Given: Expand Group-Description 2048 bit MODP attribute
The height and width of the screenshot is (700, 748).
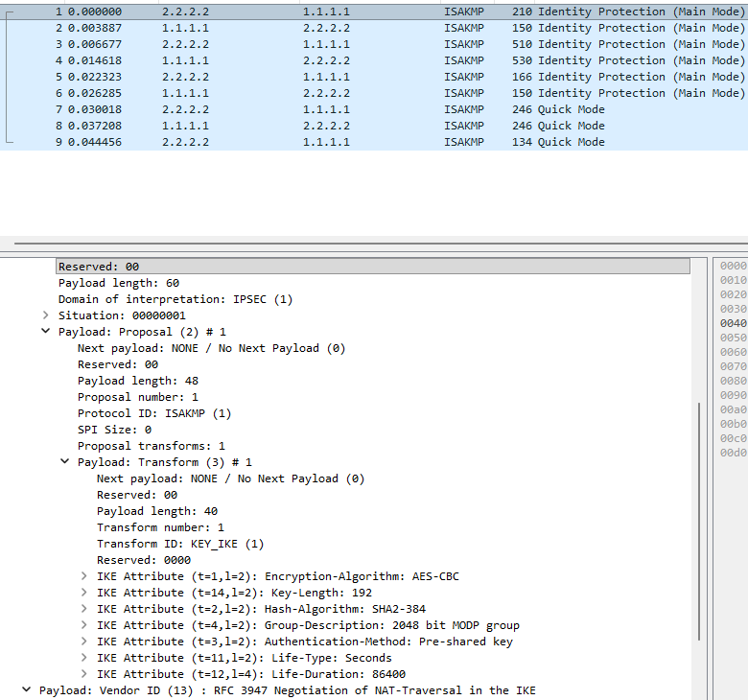Looking at the screenshot, I should [x=84, y=625].
